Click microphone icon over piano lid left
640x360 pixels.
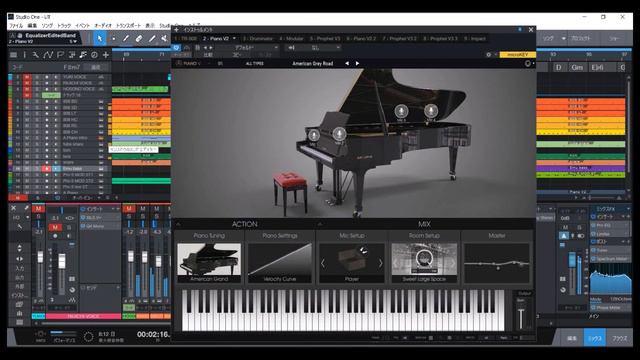pos(401,111)
